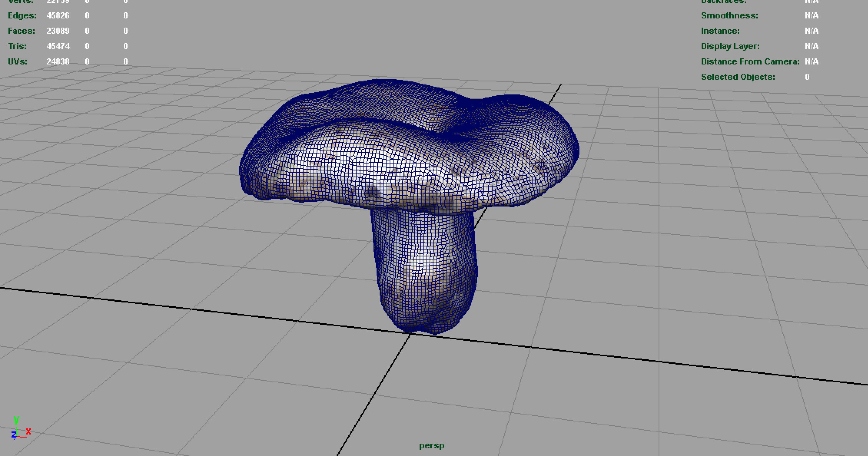Click the Tris count value '45474'
Image resolution: width=868 pixels, height=456 pixels.
tap(58, 46)
